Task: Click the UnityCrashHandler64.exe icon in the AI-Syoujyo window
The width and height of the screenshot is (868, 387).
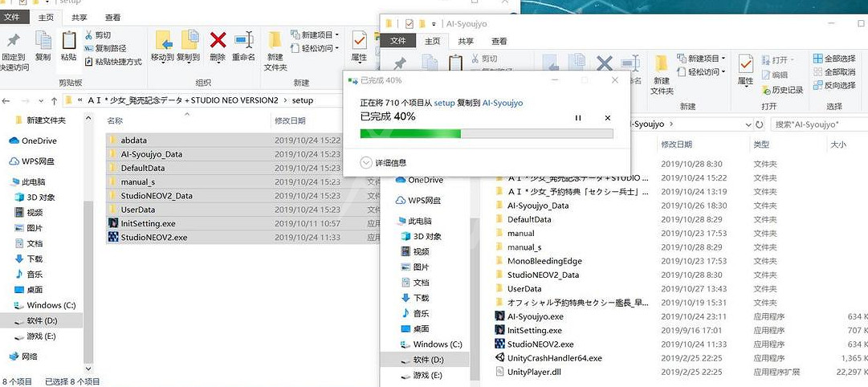Action: (500, 358)
